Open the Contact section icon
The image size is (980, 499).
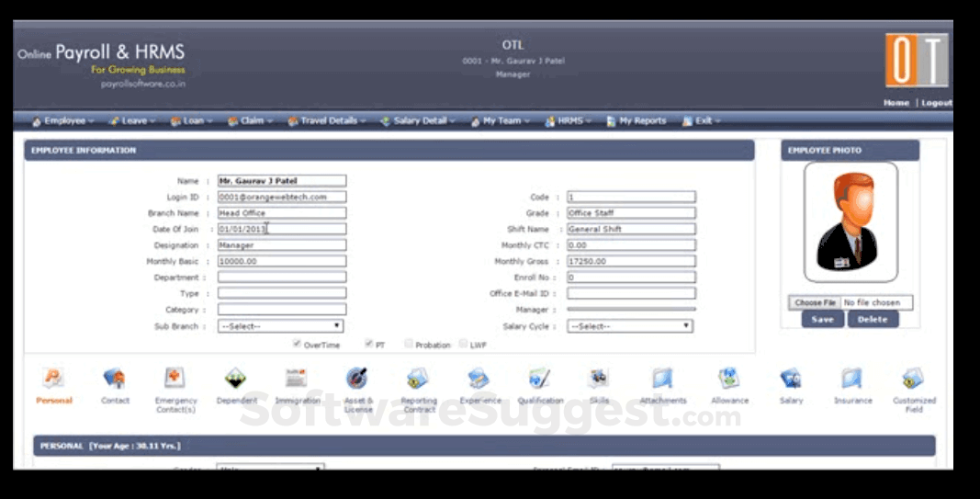[x=115, y=379]
